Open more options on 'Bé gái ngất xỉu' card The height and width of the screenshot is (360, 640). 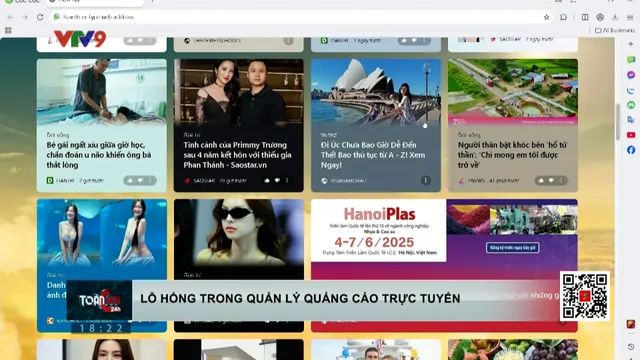pos(150,180)
